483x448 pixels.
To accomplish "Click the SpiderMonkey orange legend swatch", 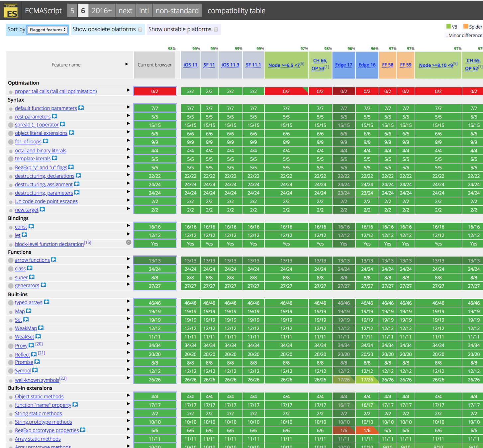I will click(466, 27).
